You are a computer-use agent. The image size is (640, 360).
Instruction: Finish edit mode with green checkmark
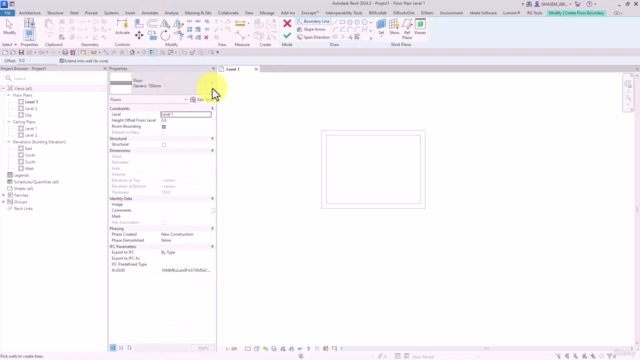tap(287, 36)
